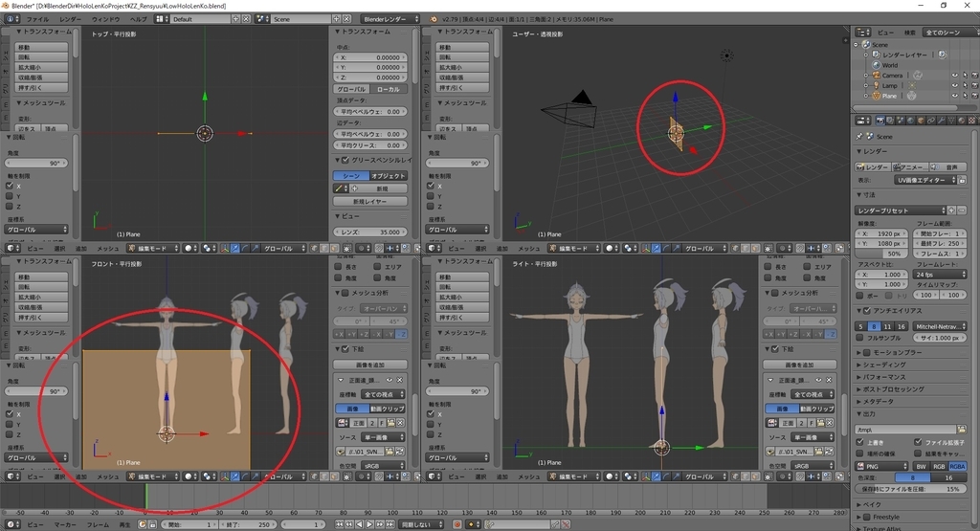The height and width of the screenshot is (531, 980).
Task: Open the フレーム menu in the timeline
Action: point(98,524)
